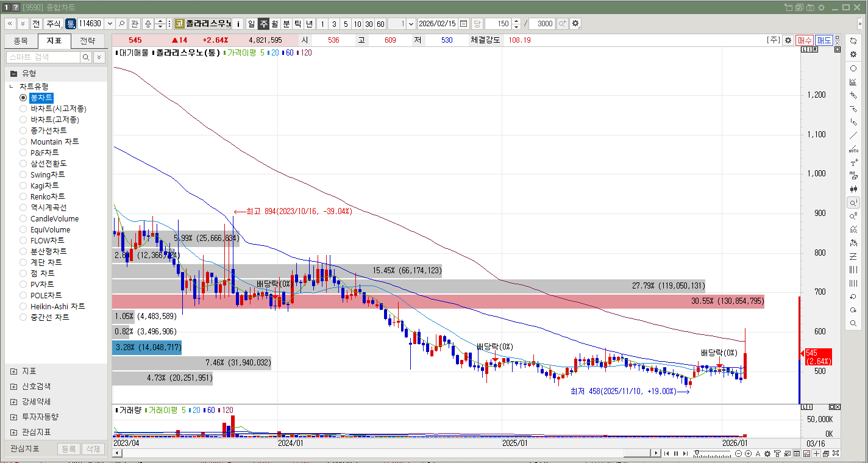Click the blue 매도 sell button
This screenshot has width=868, height=463.
click(824, 40)
